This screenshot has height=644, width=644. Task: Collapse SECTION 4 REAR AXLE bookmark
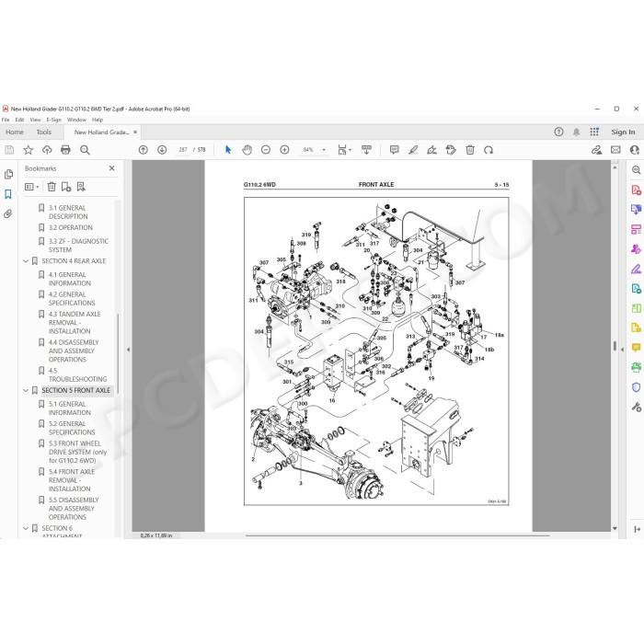(26, 261)
